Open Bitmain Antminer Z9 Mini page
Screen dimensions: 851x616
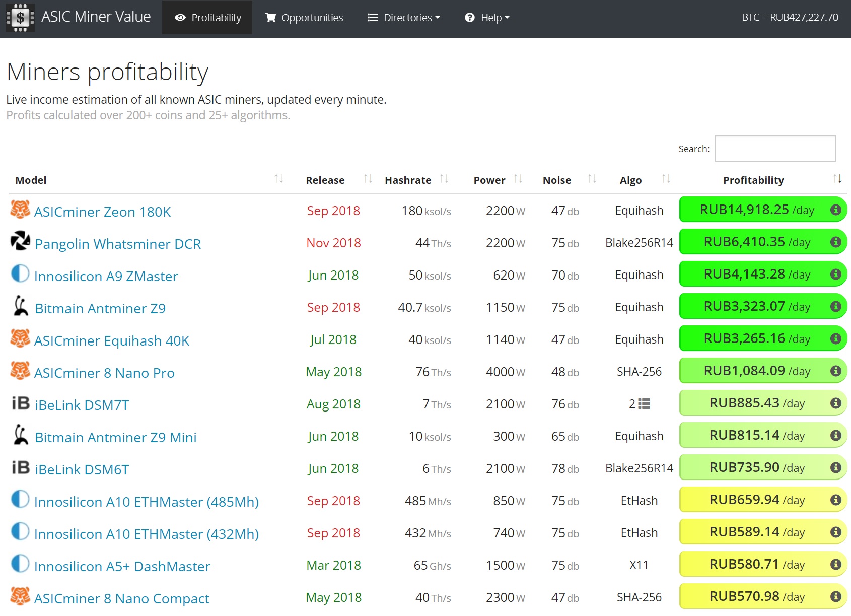pyautogui.click(x=116, y=437)
